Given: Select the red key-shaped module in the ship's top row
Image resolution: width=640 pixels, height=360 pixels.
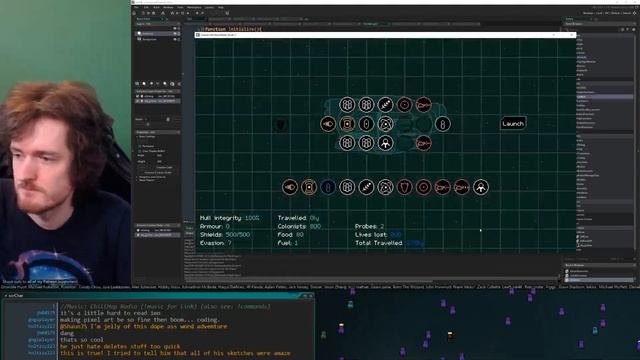Looking at the screenshot, I should pos(423,104).
